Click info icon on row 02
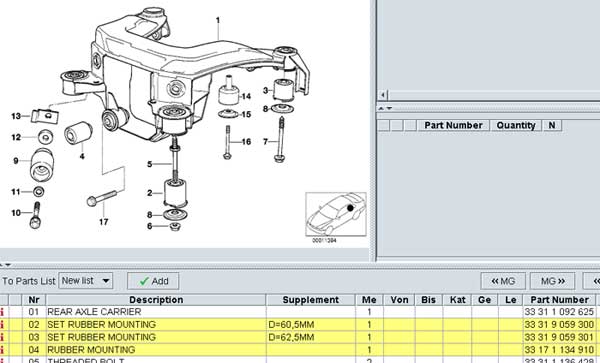600x363 pixels. [2, 325]
